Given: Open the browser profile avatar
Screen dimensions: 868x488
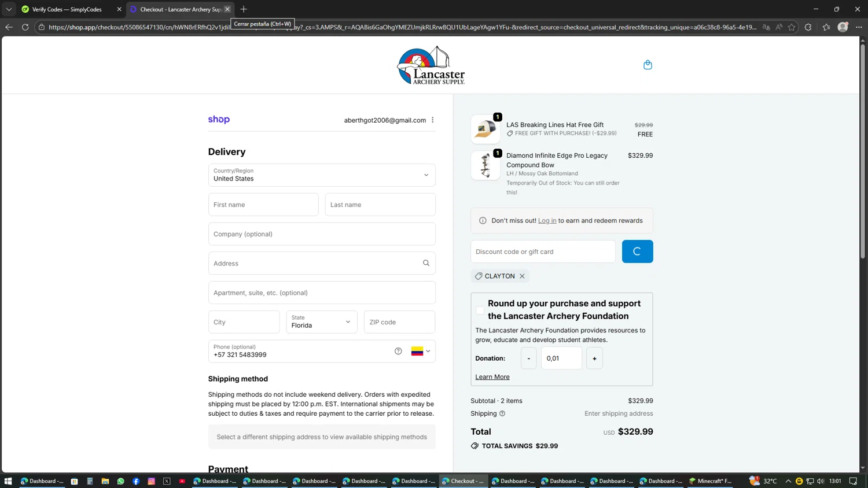Looking at the screenshot, I should (843, 27).
